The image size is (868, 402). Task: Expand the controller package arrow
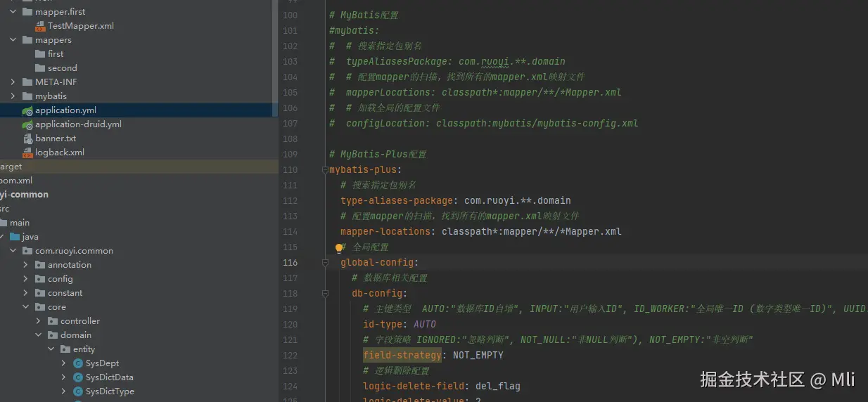[39, 321]
